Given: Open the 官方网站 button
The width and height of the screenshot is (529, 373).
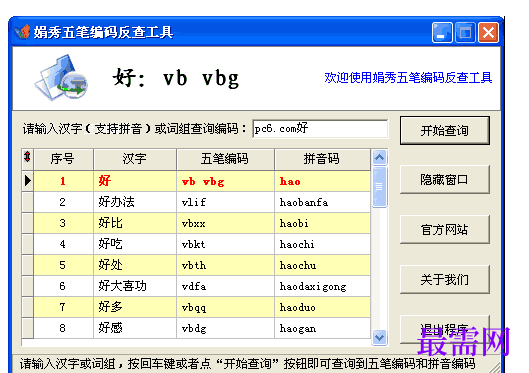Looking at the screenshot, I should 445,230.
